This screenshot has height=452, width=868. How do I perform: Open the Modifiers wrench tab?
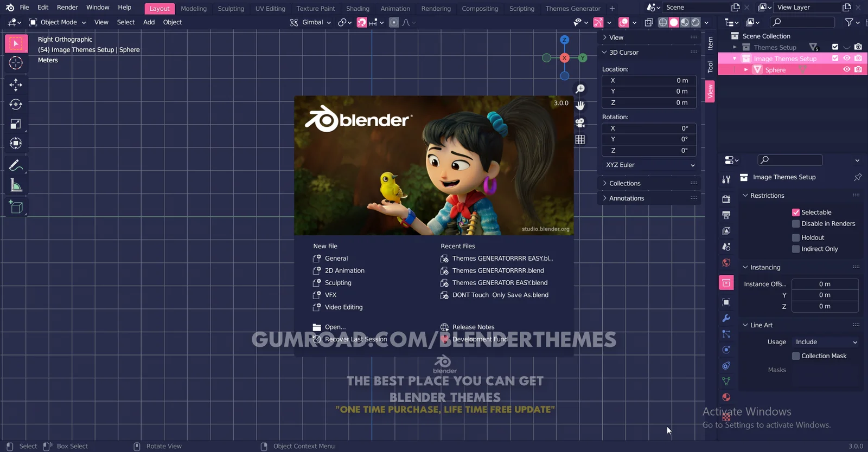coord(726,318)
